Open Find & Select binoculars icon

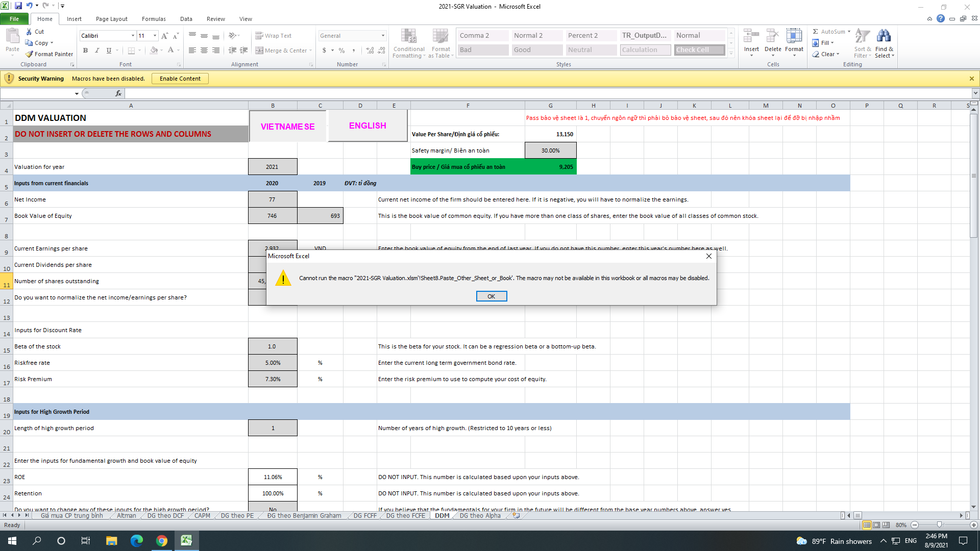pos(884,37)
